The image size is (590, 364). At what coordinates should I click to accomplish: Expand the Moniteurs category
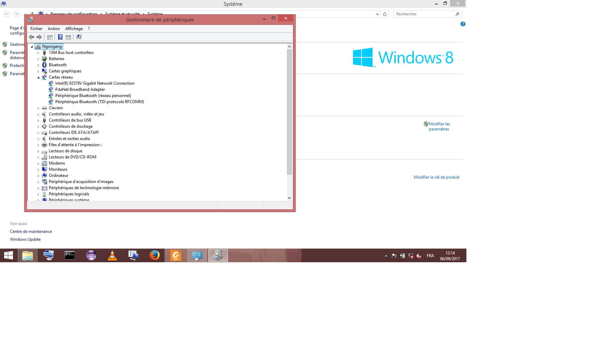38,170
